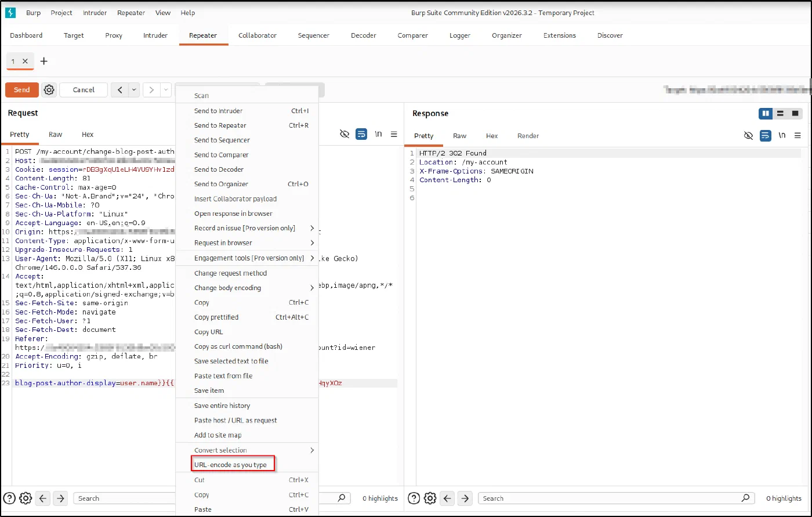Expand Record an issue submenu
Screen dimensions: 812x517
pos(313,228)
